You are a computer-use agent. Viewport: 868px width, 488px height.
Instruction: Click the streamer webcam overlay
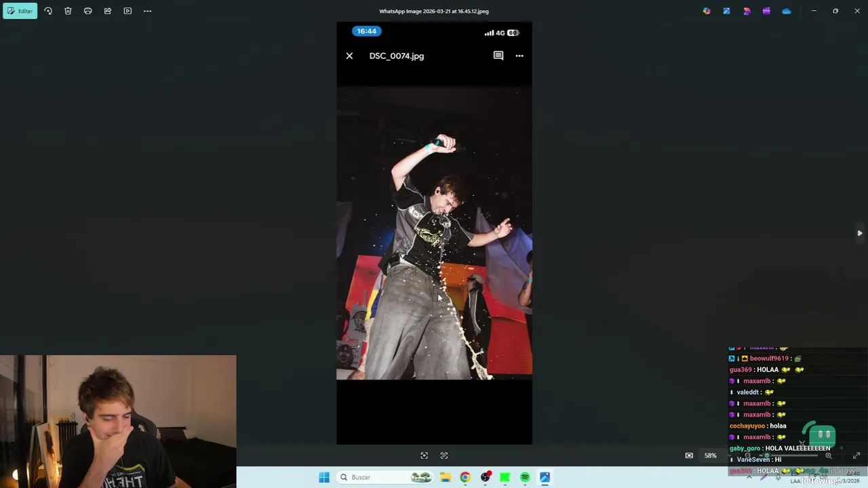(x=118, y=421)
